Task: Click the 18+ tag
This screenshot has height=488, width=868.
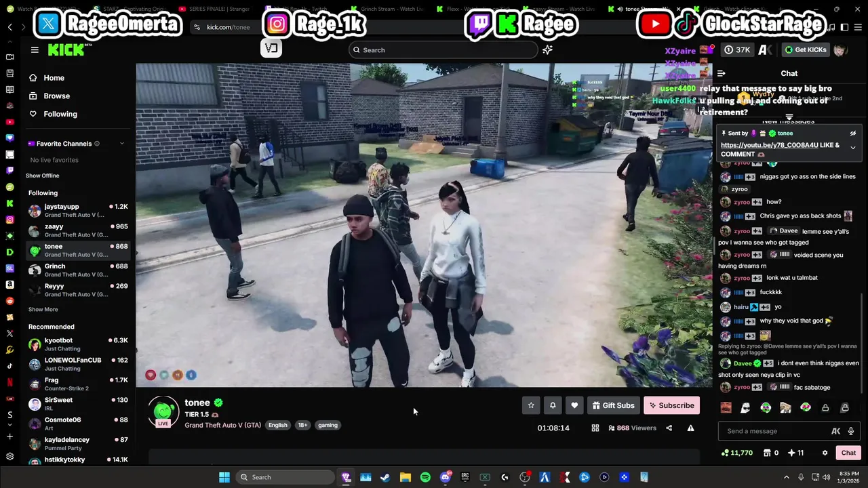Action: 302,425
